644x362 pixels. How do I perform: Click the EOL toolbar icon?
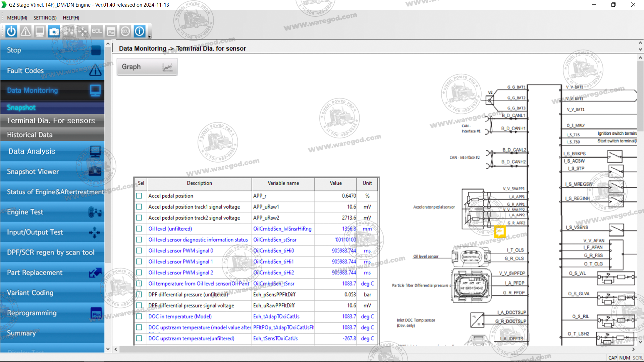(97, 32)
